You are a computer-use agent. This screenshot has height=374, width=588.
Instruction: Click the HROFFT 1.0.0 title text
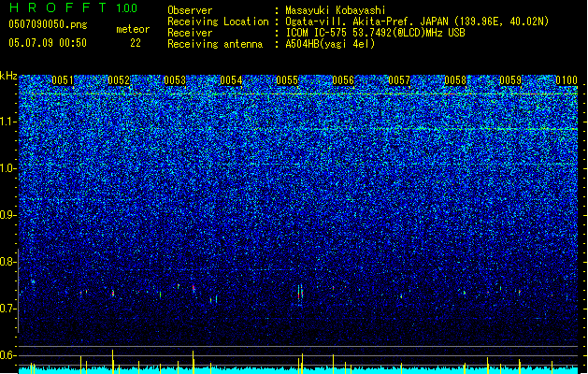(73, 7)
